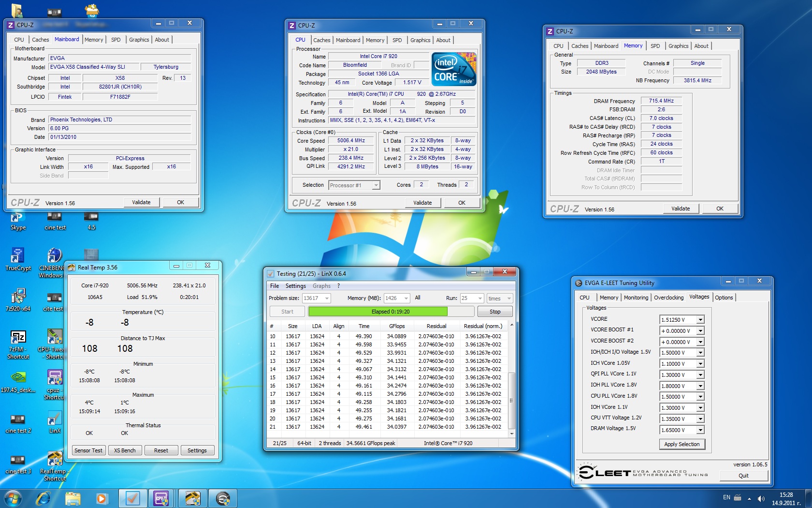The image size is (812, 508).
Task: Open Graphics tab in the memory CPU-Z window
Action: click(678, 46)
